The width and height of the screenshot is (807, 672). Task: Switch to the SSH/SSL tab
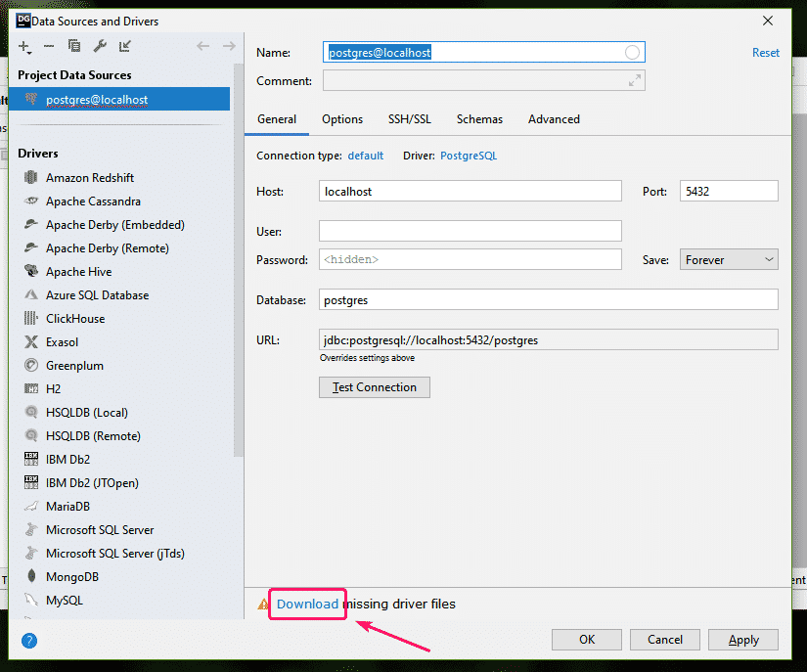point(409,118)
